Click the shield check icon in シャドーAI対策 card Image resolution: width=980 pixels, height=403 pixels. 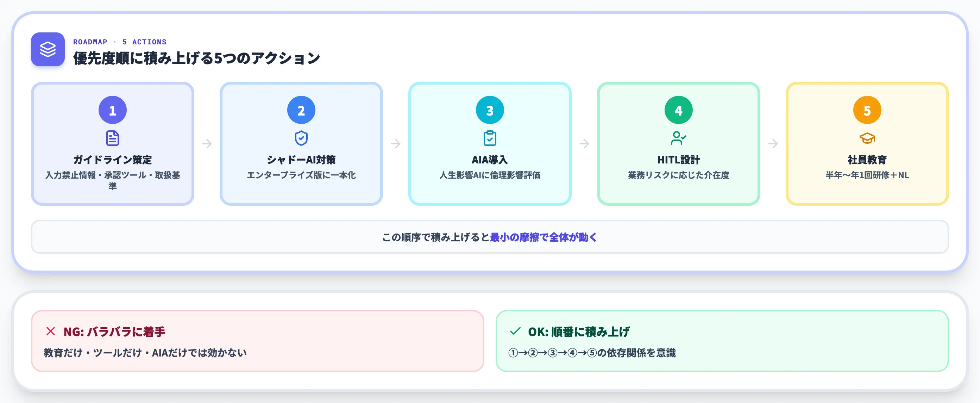tap(301, 138)
